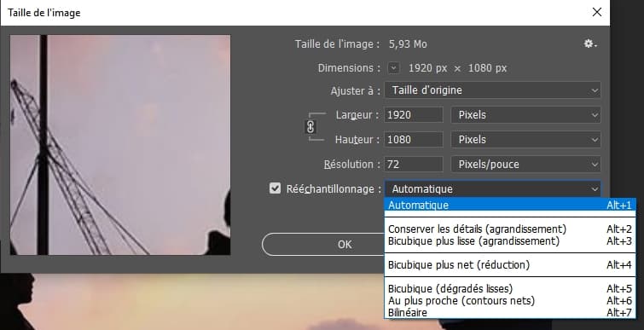Choose Conserver les détails (agrandissement)
This screenshot has width=644, height=330.
tap(510, 229)
